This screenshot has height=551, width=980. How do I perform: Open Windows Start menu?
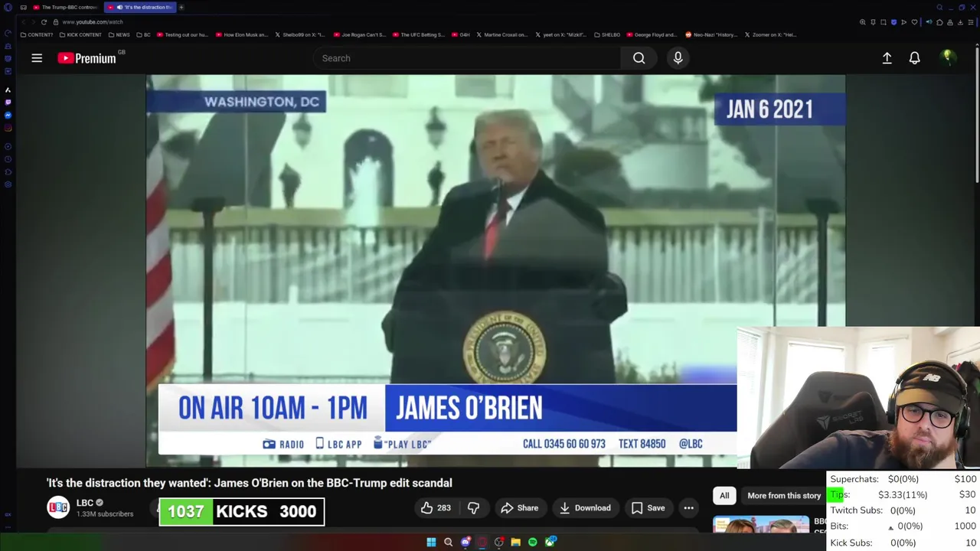(x=431, y=542)
